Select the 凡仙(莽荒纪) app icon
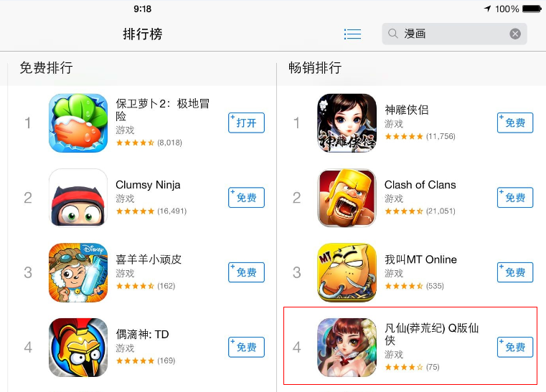The width and height of the screenshot is (546, 392). (347, 347)
